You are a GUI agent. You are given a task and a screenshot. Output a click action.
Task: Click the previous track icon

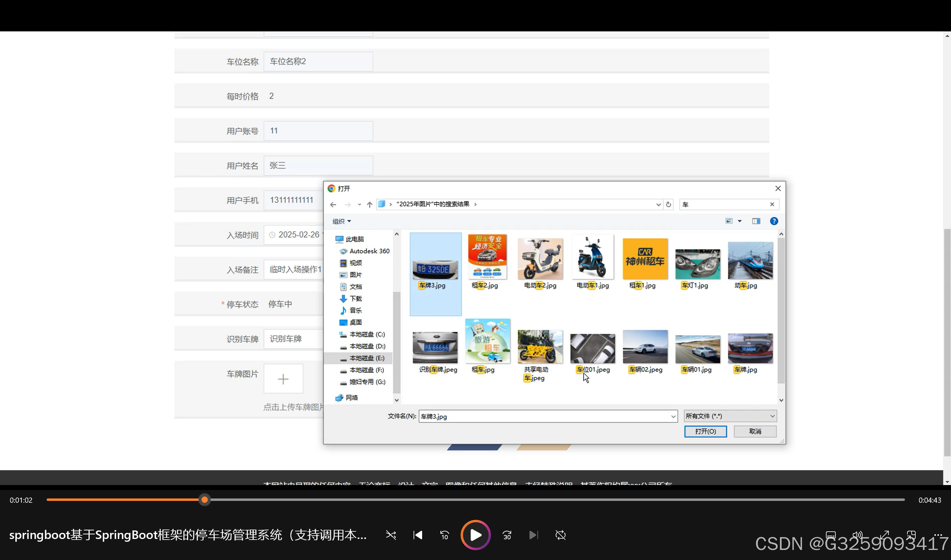click(x=417, y=535)
